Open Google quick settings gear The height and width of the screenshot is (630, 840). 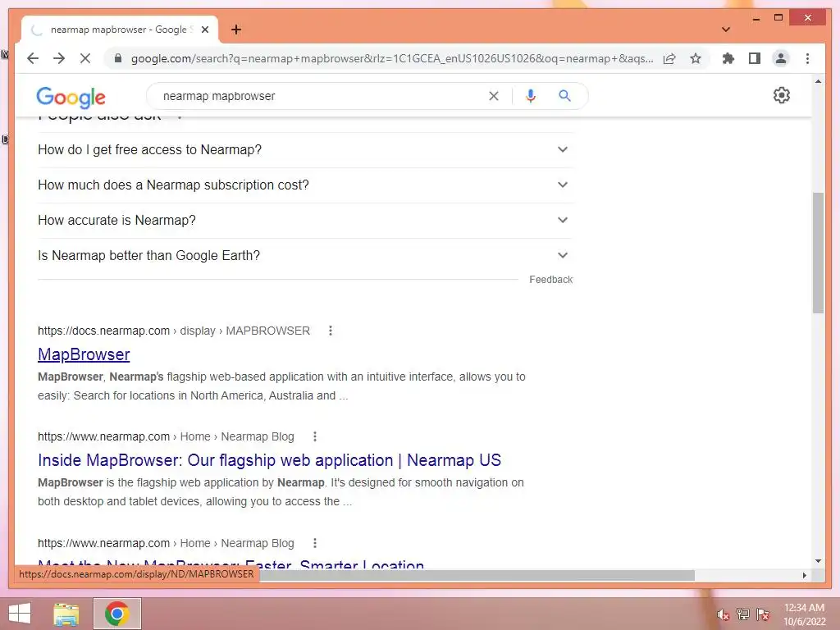(x=782, y=95)
